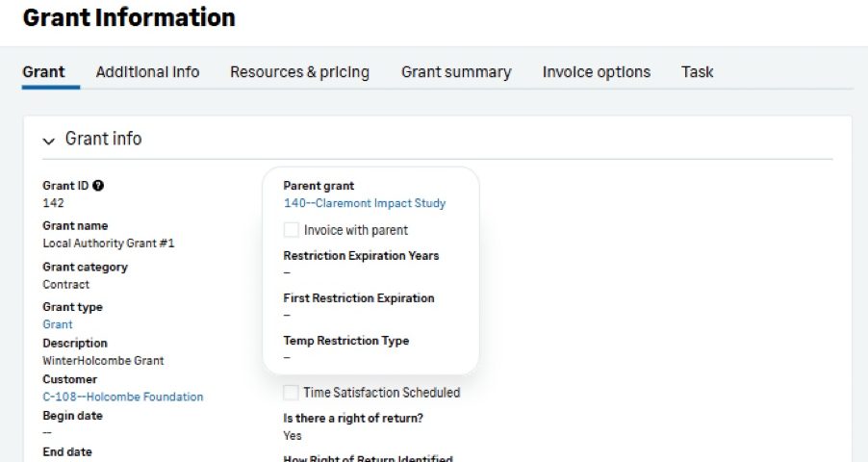Open customer C-108--Holcombe Foundation link
The height and width of the screenshot is (462, 868).
tap(123, 397)
